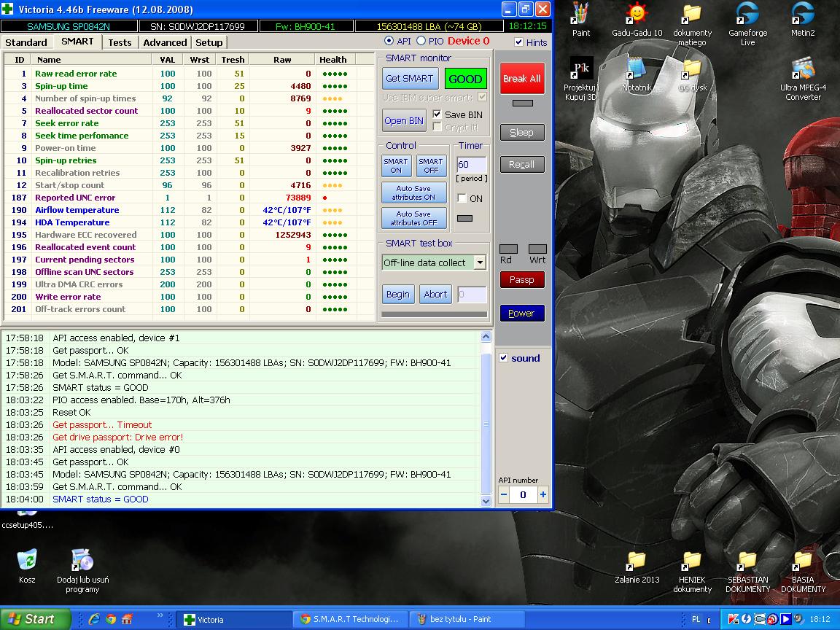Click the Sleep button
Viewport: 840px width, 630px height.
522,132
